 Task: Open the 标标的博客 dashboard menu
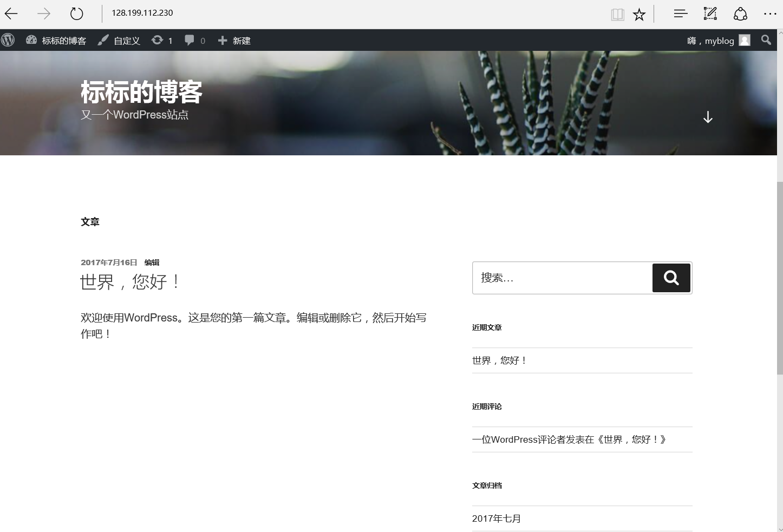tap(56, 41)
